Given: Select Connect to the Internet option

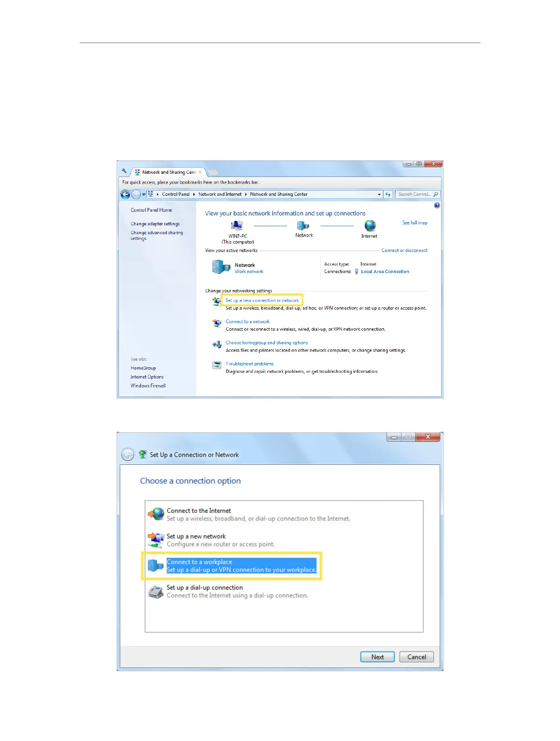Looking at the screenshot, I should [x=258, y=514].
